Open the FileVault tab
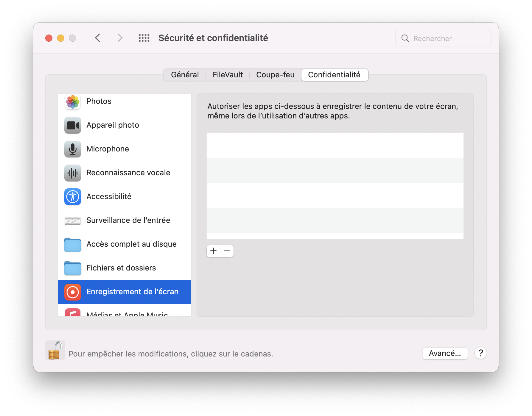The image size is (532, 416). point(228,75)
